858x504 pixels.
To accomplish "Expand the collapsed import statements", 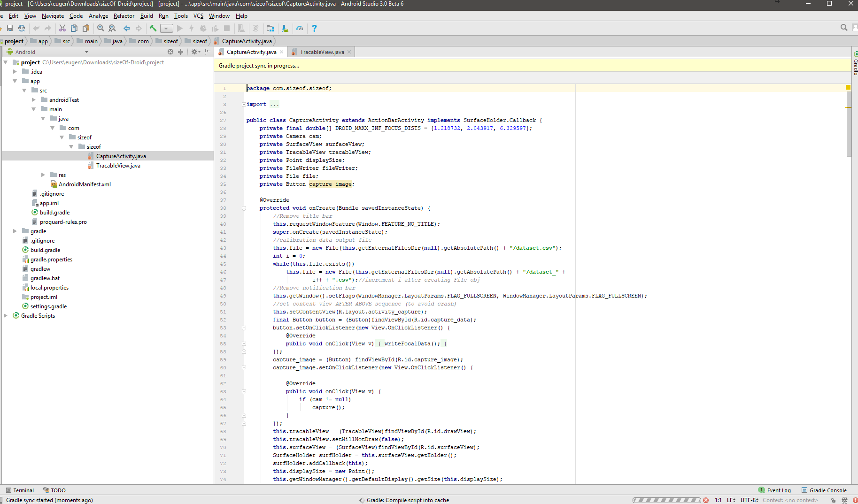I will [244, 104].
